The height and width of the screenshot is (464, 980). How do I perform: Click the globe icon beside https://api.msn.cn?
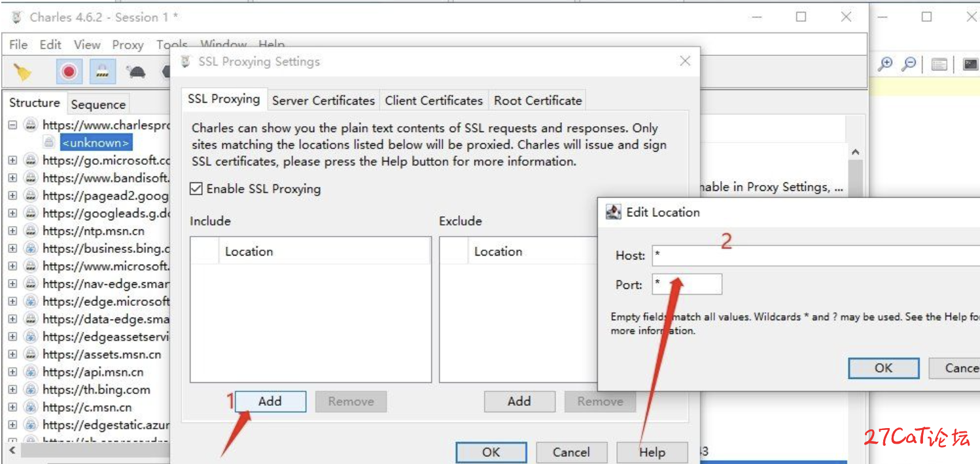click(31, 372)
